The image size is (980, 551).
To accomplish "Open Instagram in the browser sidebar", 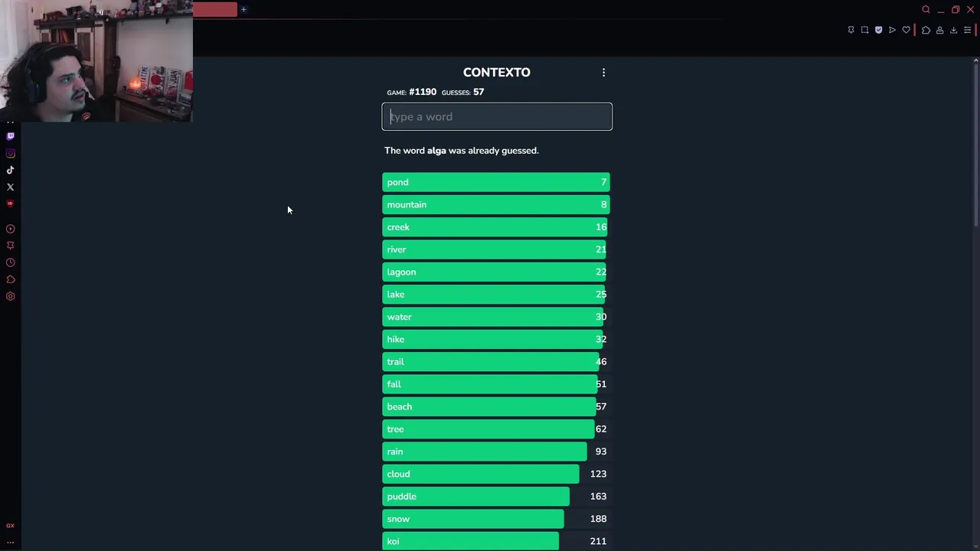I will point(11,153).
